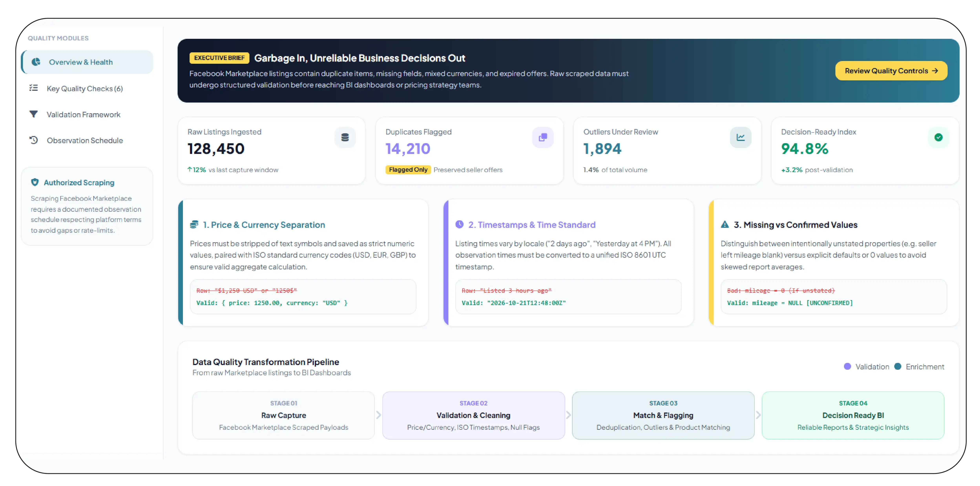Viewport: 980px width, 486px height.
Task: Click the Garbage In headline text
Action: click(360, 58)
